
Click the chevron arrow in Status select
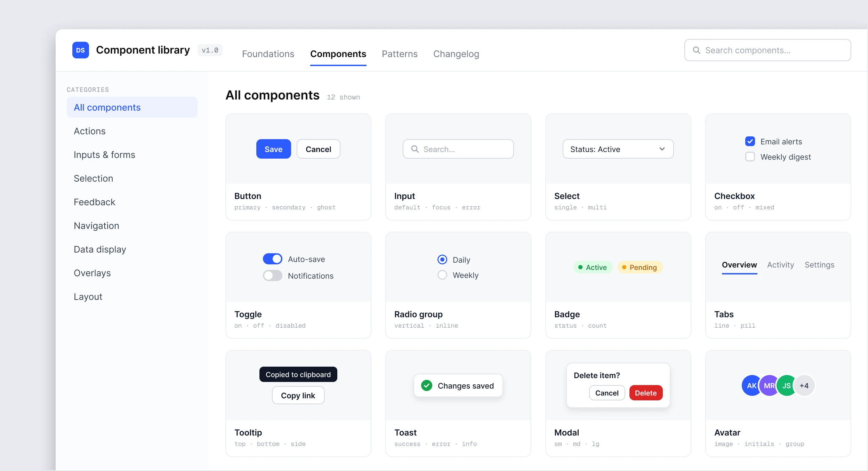click(662, 149)
